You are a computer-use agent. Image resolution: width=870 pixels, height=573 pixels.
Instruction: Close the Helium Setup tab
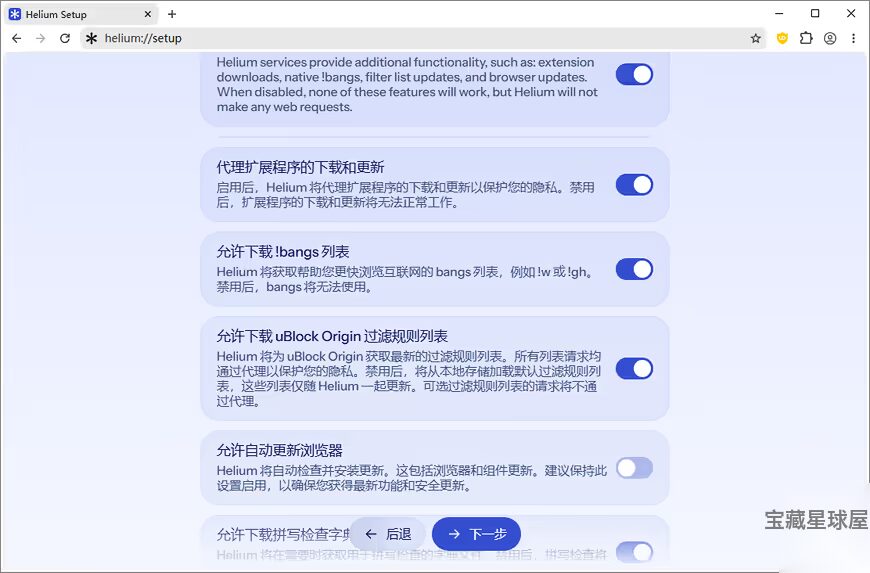coord(148,14)
